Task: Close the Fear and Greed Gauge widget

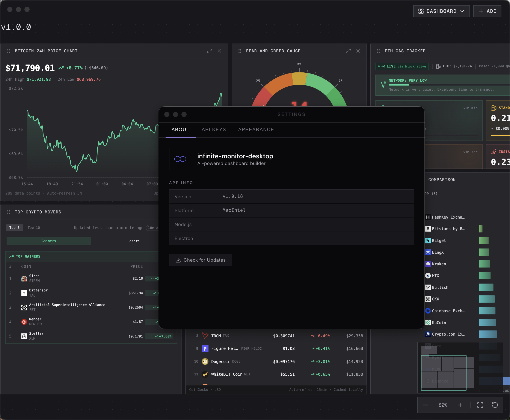Action: tap(358, 51)
